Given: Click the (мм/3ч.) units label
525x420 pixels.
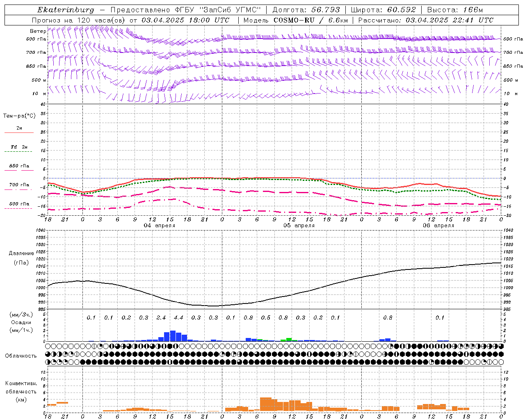Looking at the screenshot, I should pos(21,315).
